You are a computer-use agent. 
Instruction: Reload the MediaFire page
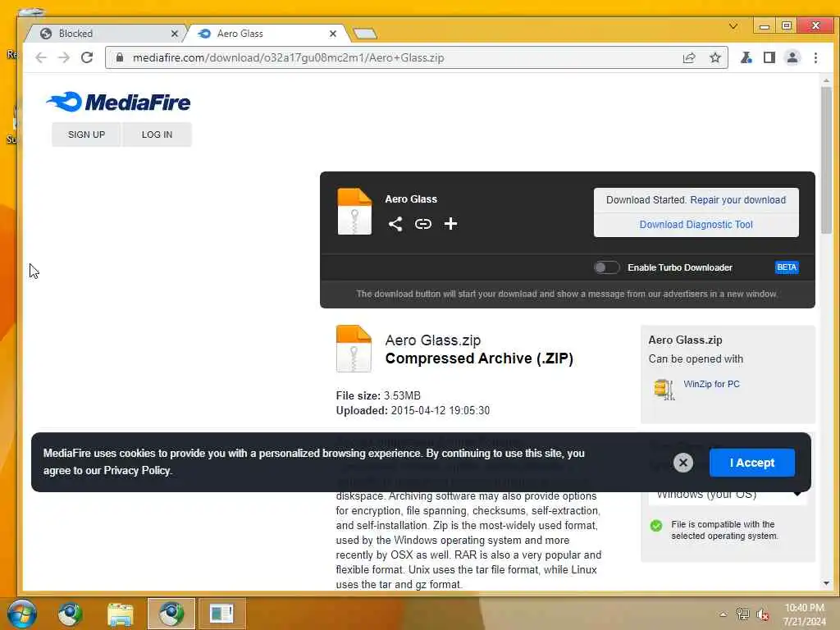(87, 57)
